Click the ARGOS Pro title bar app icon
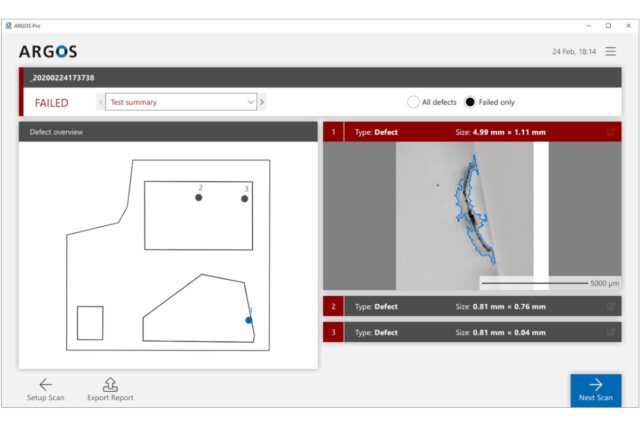Image resolution: width=640 pixels, height=427 pixels. pyautogui.click(x=9, y=26)
